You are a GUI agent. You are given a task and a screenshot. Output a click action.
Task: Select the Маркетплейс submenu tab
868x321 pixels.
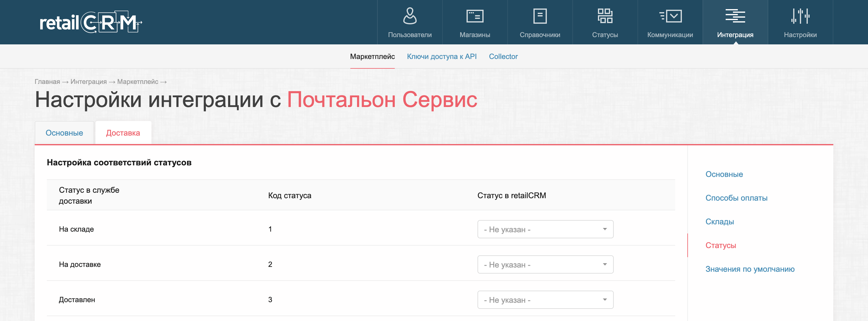click(x=372, y=57)
